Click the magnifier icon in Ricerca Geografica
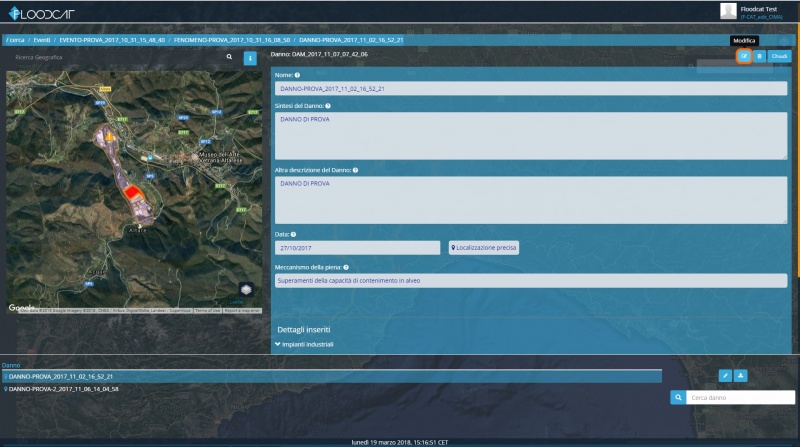Image resolution: width=800 pixels, height=447 pixels. pos(229,57)
